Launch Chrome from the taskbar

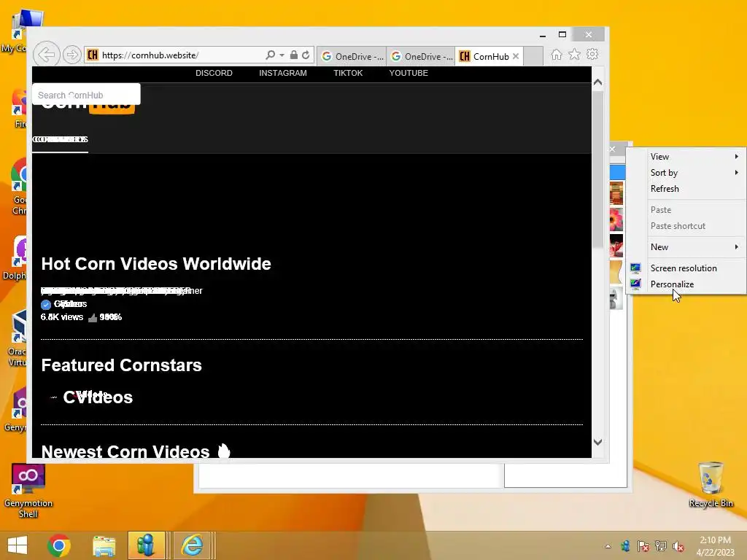click(59, 545)
